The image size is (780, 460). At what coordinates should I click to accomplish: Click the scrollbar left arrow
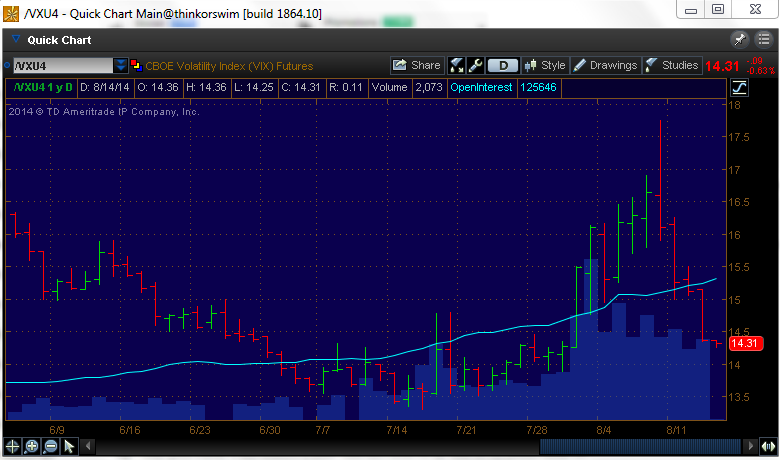pyautogui.click(x=86, y=446)
